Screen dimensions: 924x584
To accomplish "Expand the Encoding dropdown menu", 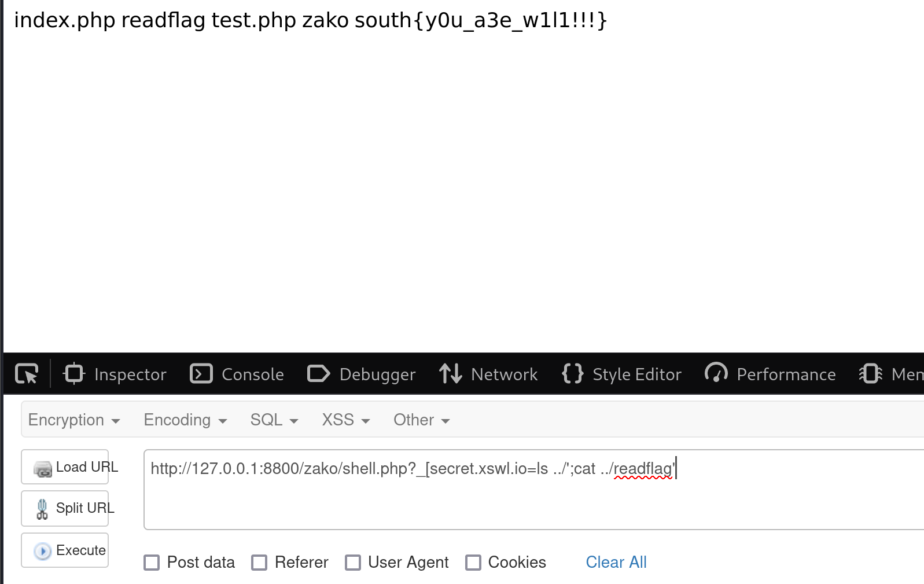I will point(185,420).
